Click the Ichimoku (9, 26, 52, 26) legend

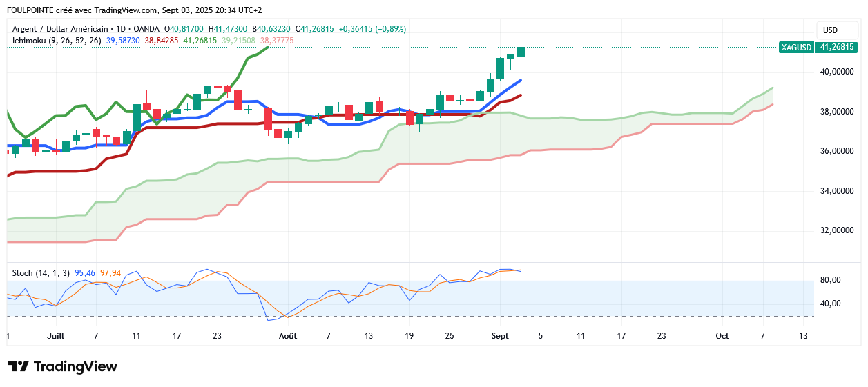[57, 41]
